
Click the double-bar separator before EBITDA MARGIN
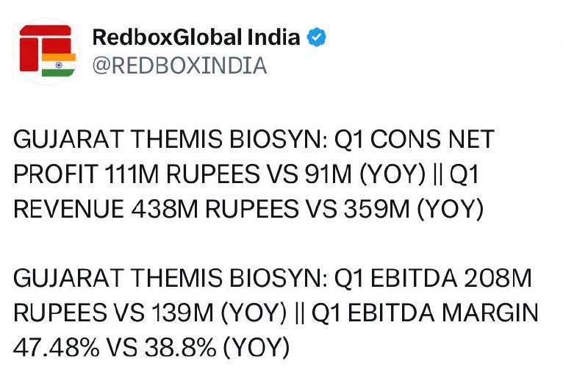pos(299,313)
